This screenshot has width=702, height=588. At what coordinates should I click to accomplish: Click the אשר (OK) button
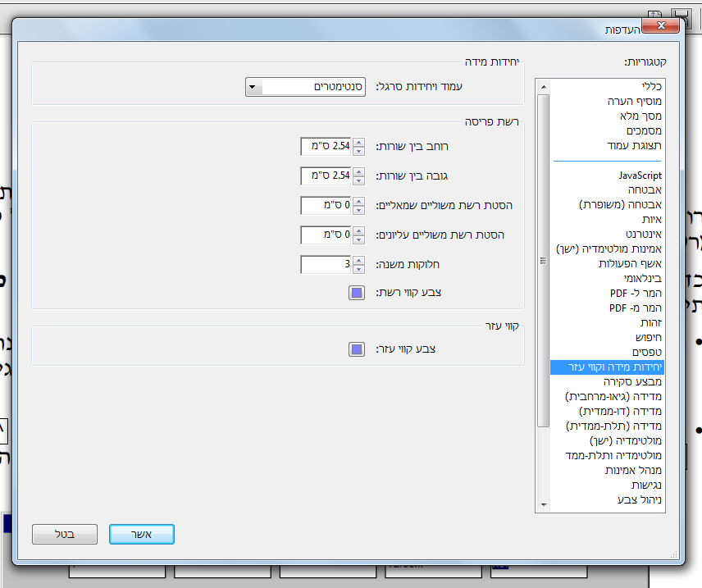coord(142,534)
